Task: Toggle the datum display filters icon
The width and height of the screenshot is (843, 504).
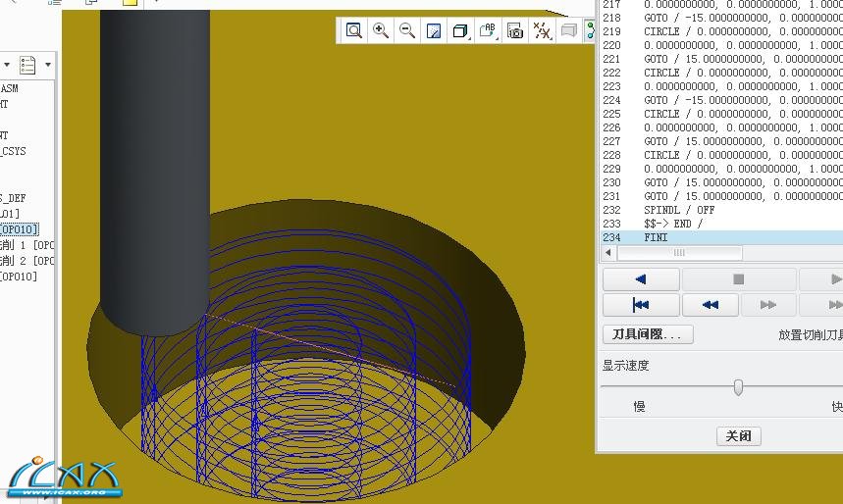Action: (542, 31)
